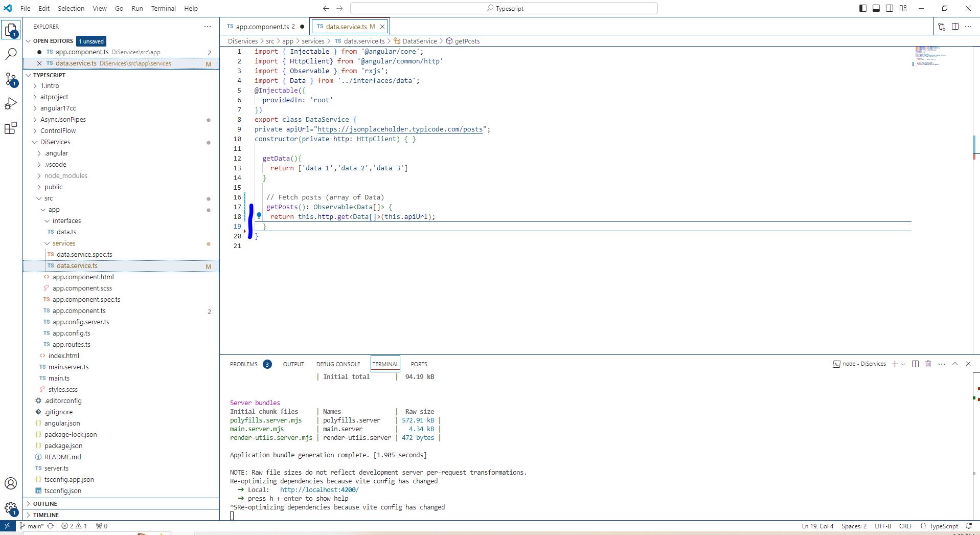Screen dimensions: 980x535
Task: Split the terminal panel
Action: click(x=915, y=364)
